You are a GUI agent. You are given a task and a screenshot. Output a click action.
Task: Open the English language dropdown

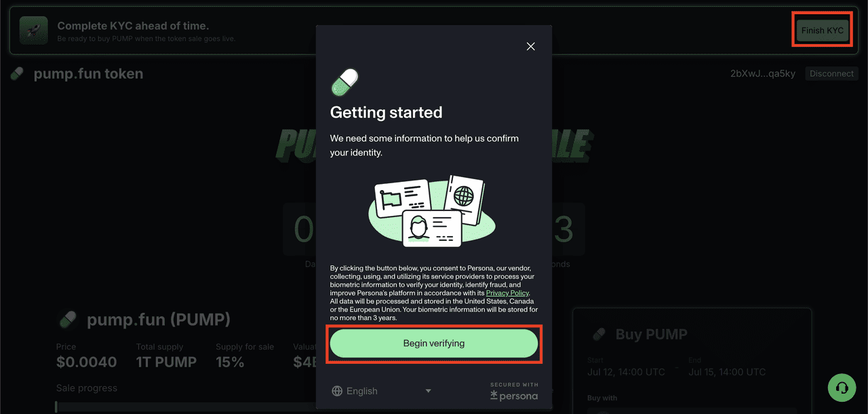[x=382, y=391]
